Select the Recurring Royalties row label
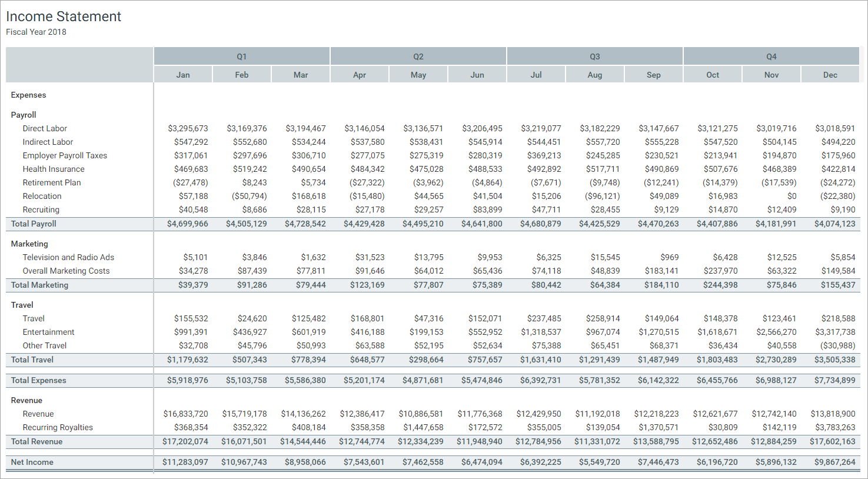Image resolution: width=868 pixels, height=479 pixels. [58, 427]
